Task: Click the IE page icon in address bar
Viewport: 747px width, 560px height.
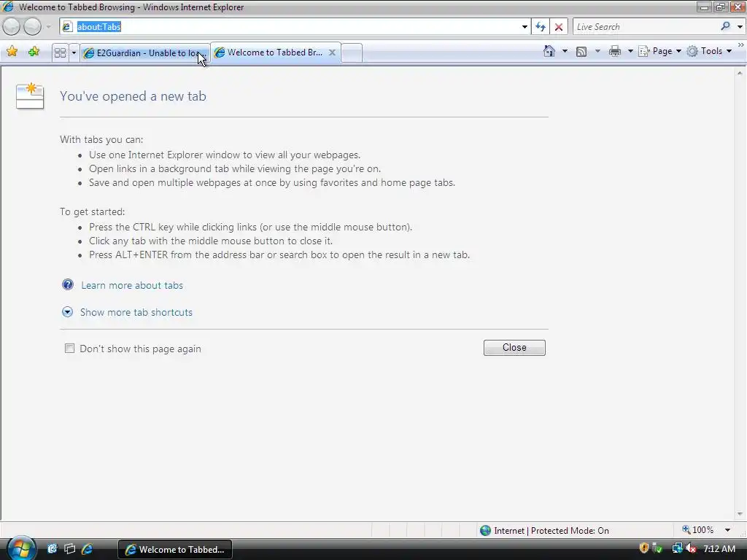Action: coord(68,27)
